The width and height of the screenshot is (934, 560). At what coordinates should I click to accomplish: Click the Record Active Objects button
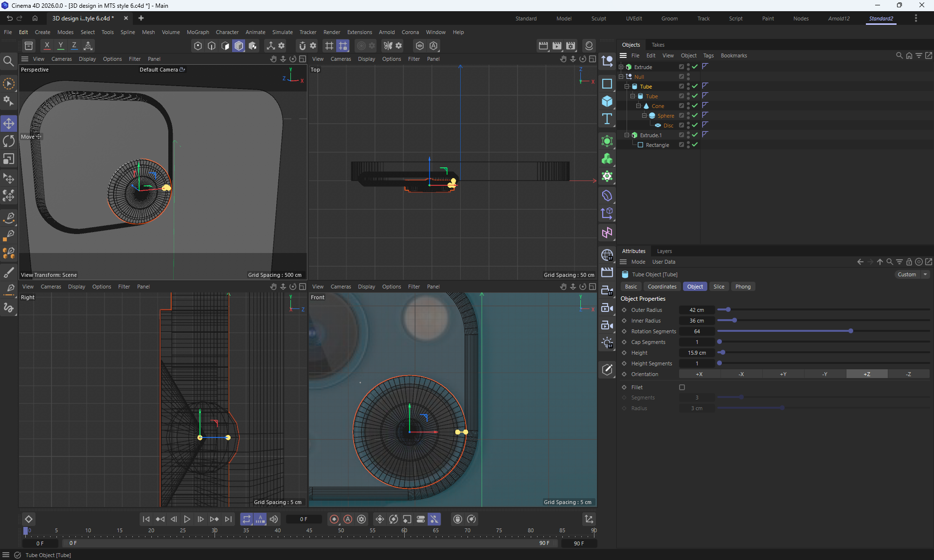[x=334, y=519]
